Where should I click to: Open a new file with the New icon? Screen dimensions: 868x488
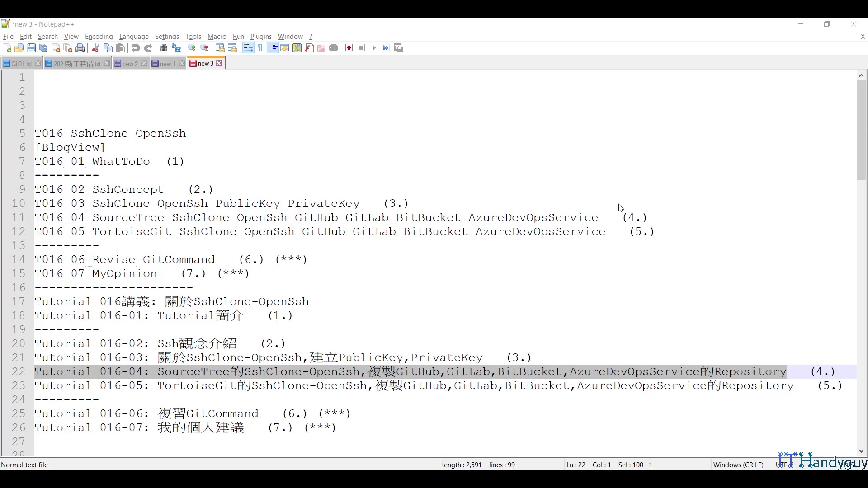(7, 48)
